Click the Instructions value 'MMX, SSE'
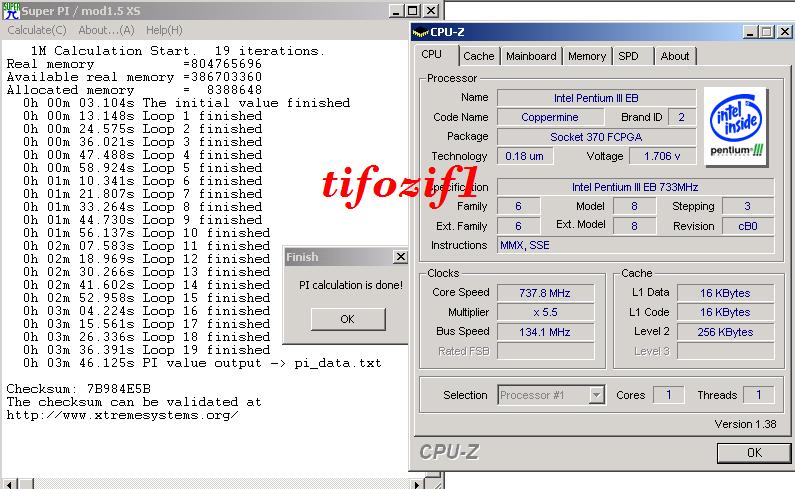795x489 pixels. tap(635, 246)
